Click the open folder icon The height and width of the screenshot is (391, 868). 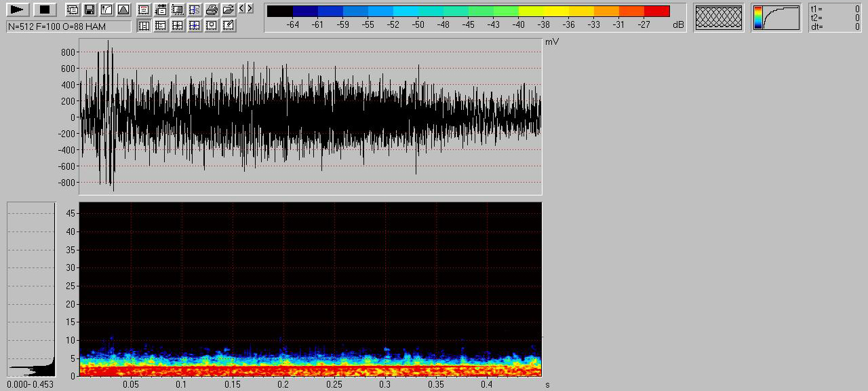tap(229, 10)
